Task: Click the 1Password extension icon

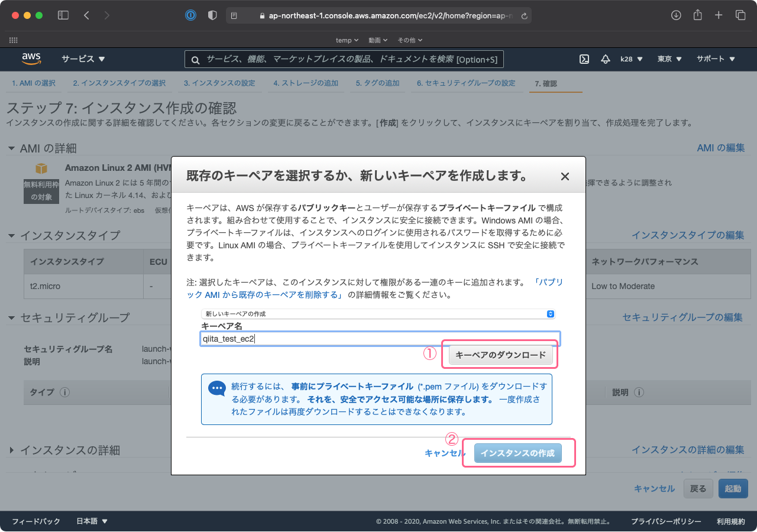Action: point(190,15)
